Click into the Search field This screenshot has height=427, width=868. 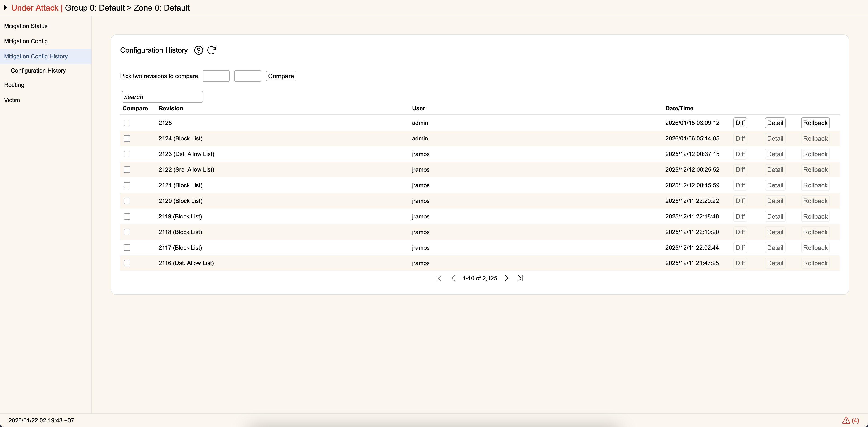tap(162, 97)
